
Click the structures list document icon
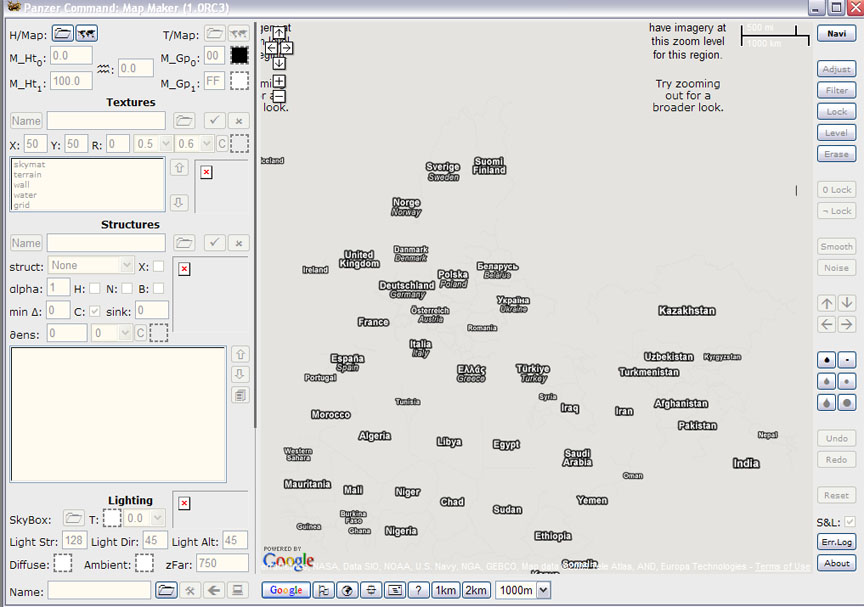[x=240, y=395]
